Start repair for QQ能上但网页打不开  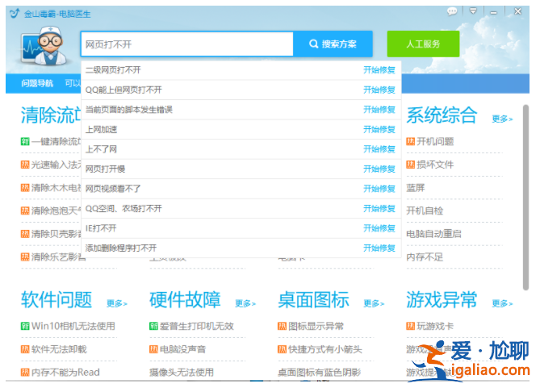pyautogui.click(x=379, y=90)
